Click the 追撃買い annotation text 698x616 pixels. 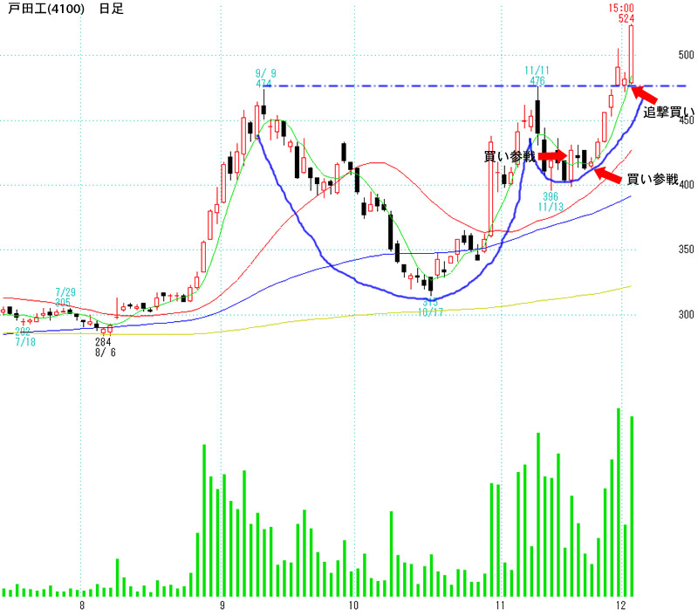[x=668, y=113]
